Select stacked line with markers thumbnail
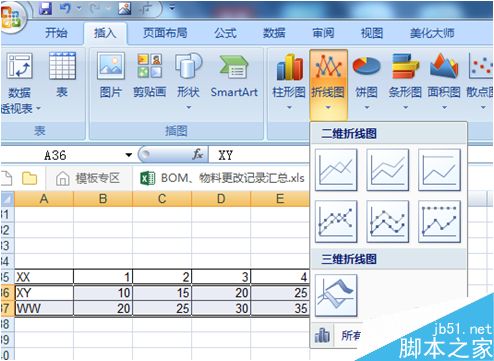 [x=388, y=222]
